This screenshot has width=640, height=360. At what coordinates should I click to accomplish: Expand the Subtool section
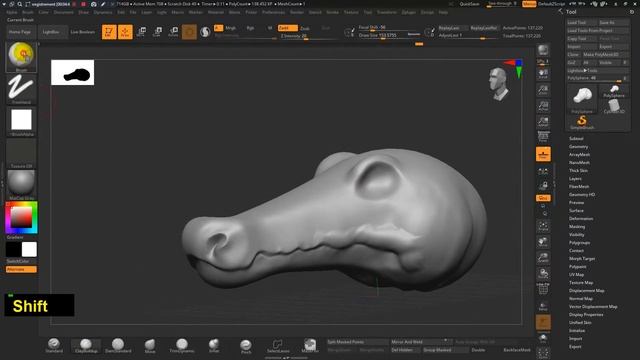click(x=576, y=138)
